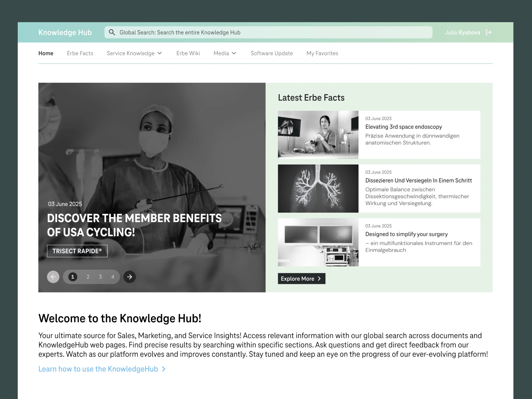532x399 pixels.
Task: Click the carousel right arrow
Action: pos(129,277)
